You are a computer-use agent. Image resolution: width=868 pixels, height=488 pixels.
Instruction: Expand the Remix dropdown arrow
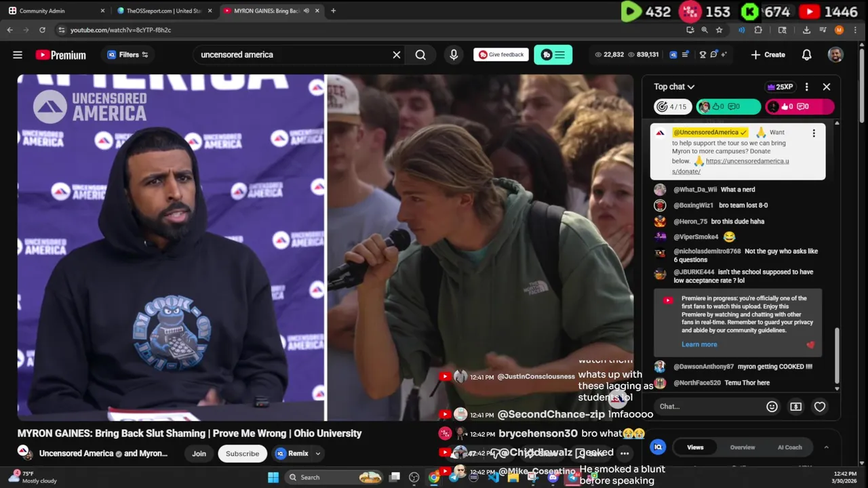point(317,453)
